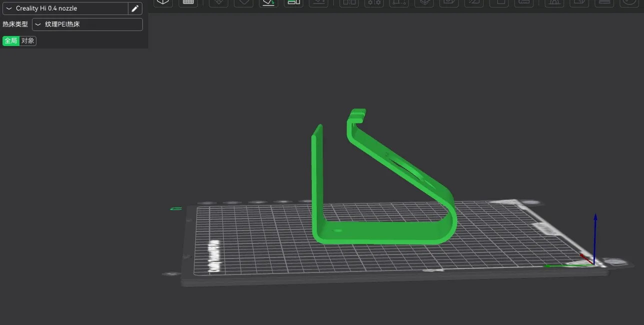This screenshot has width=644, height=325.
Task: Click the cube-shaped Add model icon
Action: click(x=163, y=2)
